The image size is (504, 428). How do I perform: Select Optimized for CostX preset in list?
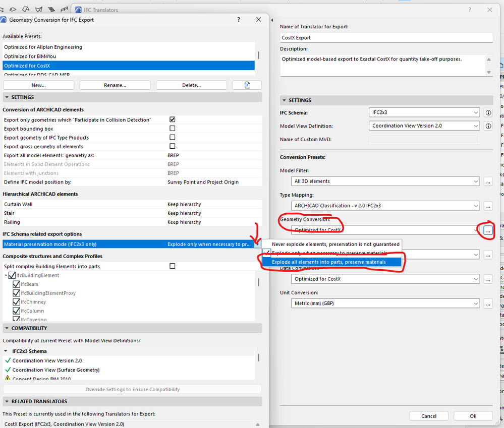tap(129, 66)
